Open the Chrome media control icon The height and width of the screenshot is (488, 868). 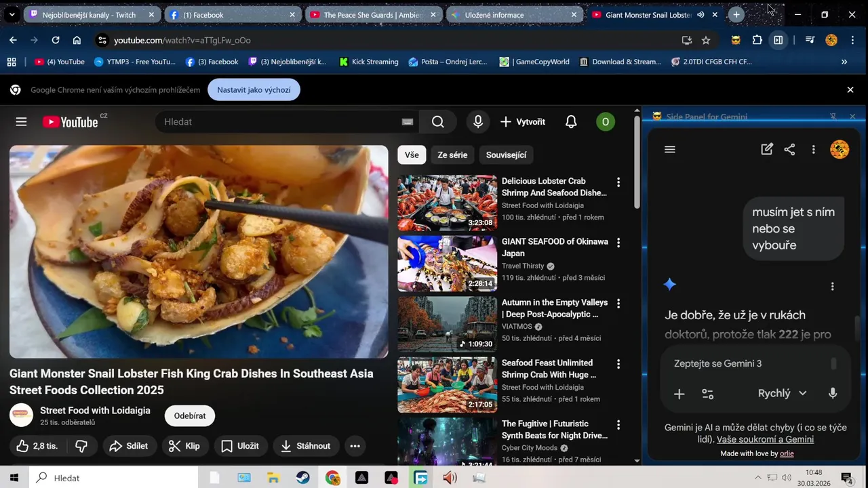point(810,40)
